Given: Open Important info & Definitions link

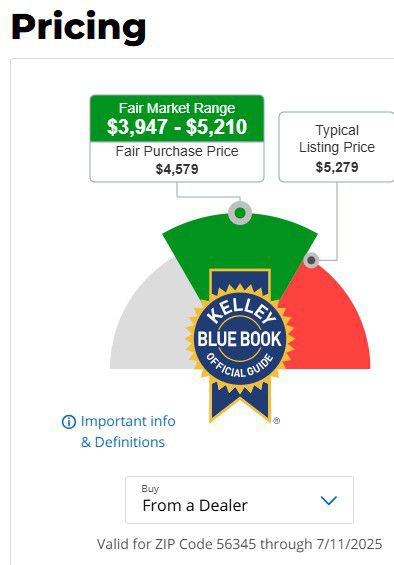Looking at the screenshot, I should click(123, 431).
